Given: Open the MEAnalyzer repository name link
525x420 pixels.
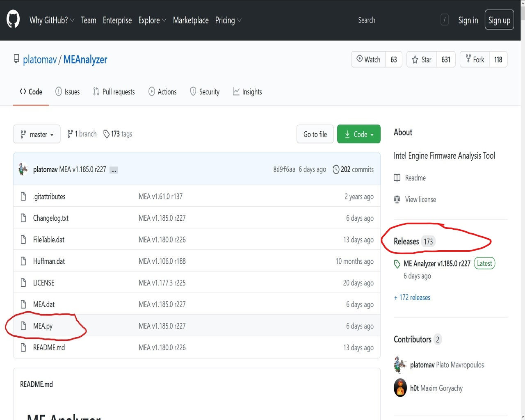Looking at the screenshot, I should point(85,59).
